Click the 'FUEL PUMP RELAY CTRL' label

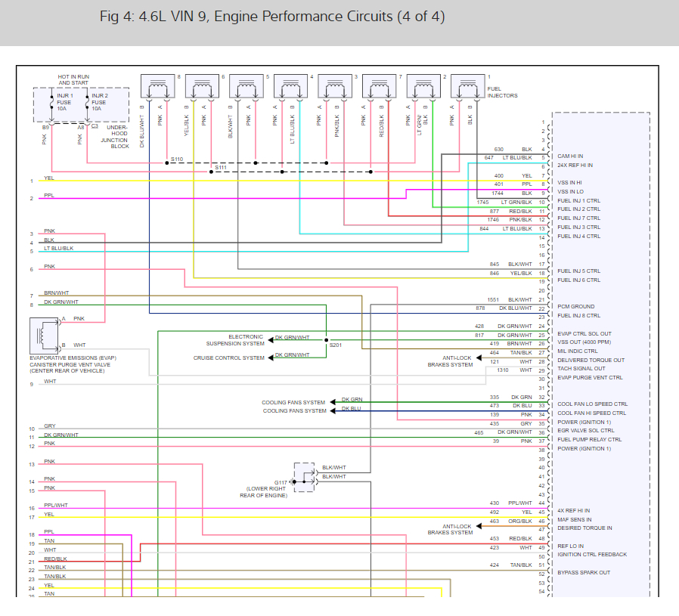point(589,439)
